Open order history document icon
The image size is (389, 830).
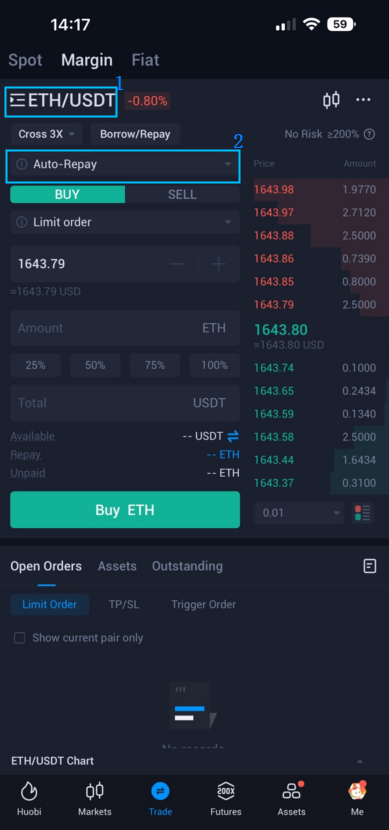click(x=370, y=566)
